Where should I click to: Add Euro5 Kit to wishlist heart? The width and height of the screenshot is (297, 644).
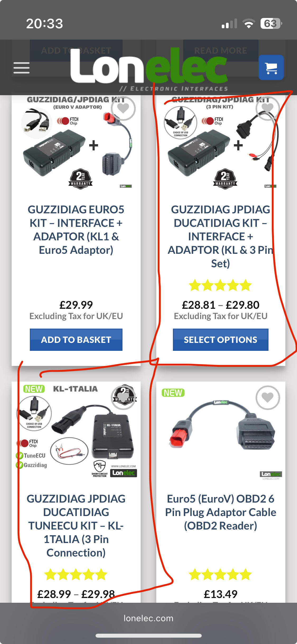coord(123,108)
